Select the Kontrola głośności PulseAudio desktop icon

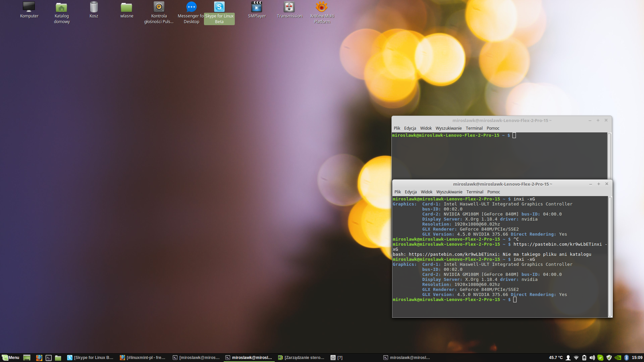tap(159, 12)
